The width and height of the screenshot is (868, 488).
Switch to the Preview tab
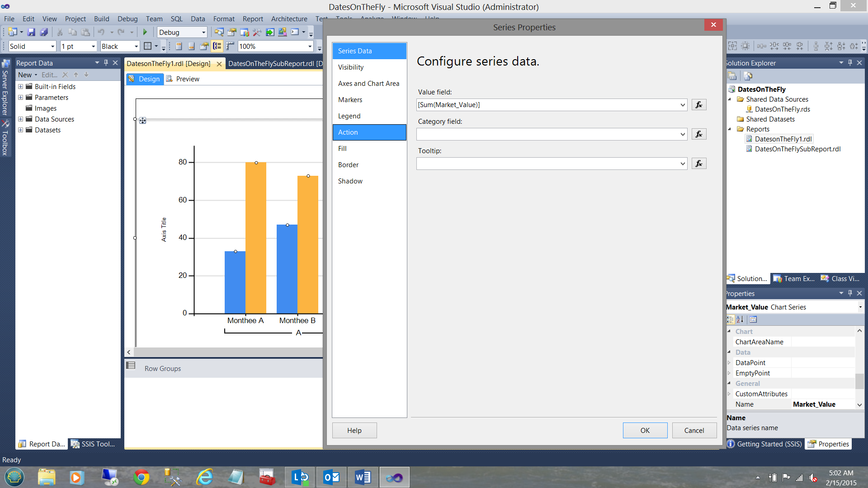pos(187,79)
